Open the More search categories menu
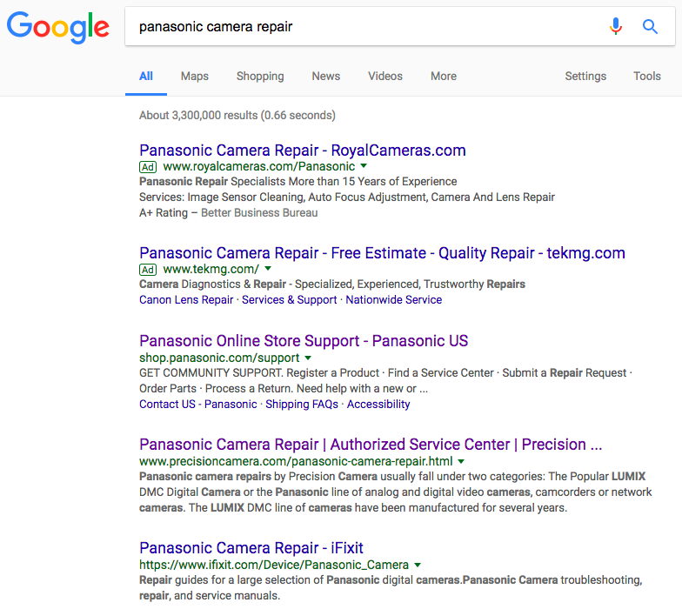The height and width of the screenshot is (616, 682). (x=444, y=77)
